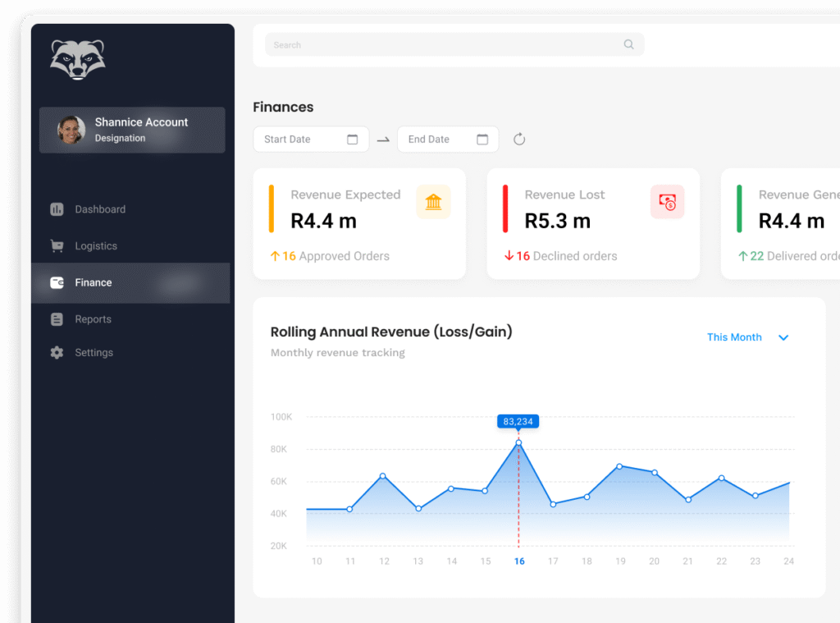Click in the Search input field
Viewport: 840px width, 623px height.
(x=443, y=45)
